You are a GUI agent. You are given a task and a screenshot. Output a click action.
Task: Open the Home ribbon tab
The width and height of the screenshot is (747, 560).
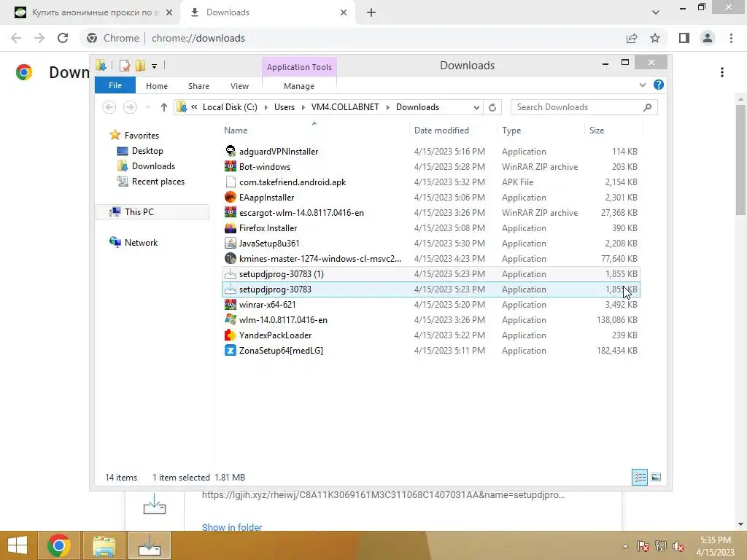click(x=157, y=86)
